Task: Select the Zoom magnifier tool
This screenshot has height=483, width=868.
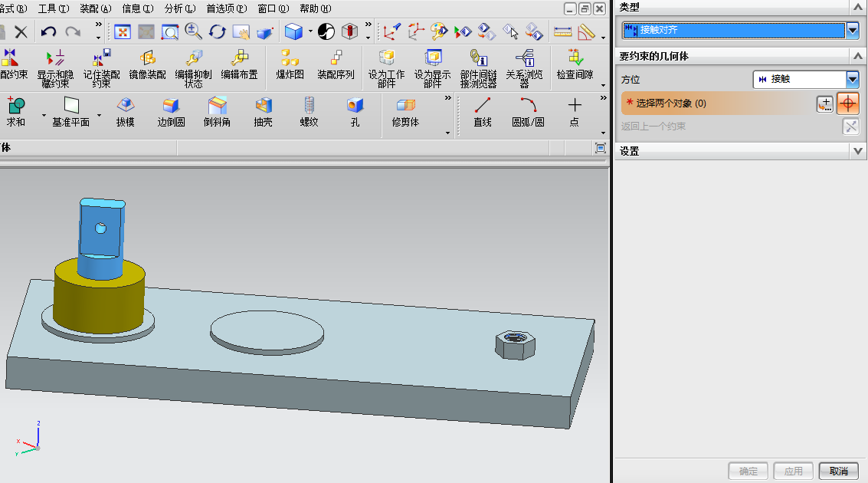Action: coord(193,31)
